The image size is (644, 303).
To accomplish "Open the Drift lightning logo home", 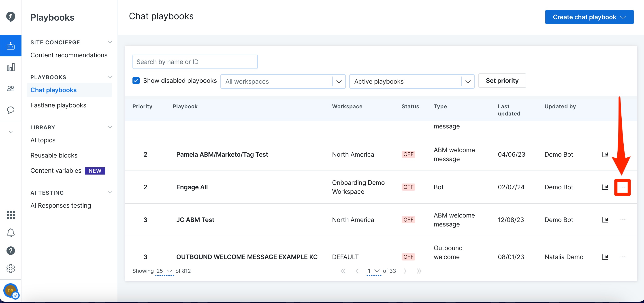I will coord(11,17).
